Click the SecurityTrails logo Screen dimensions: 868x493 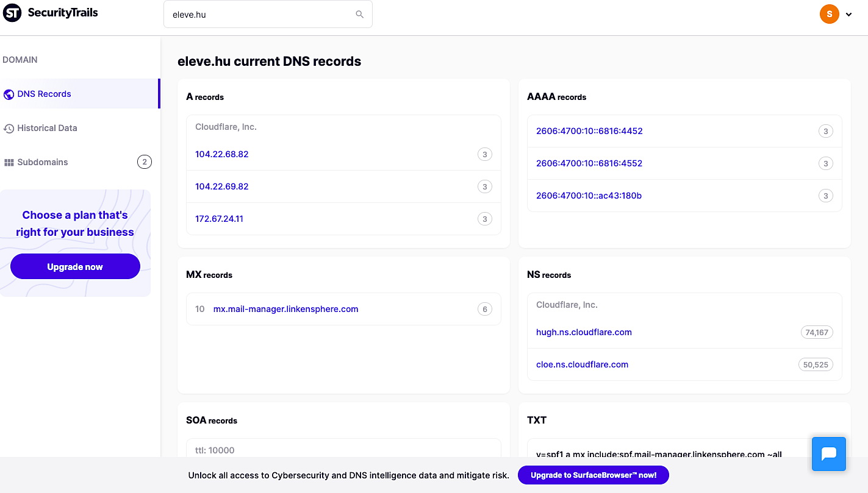51,13
